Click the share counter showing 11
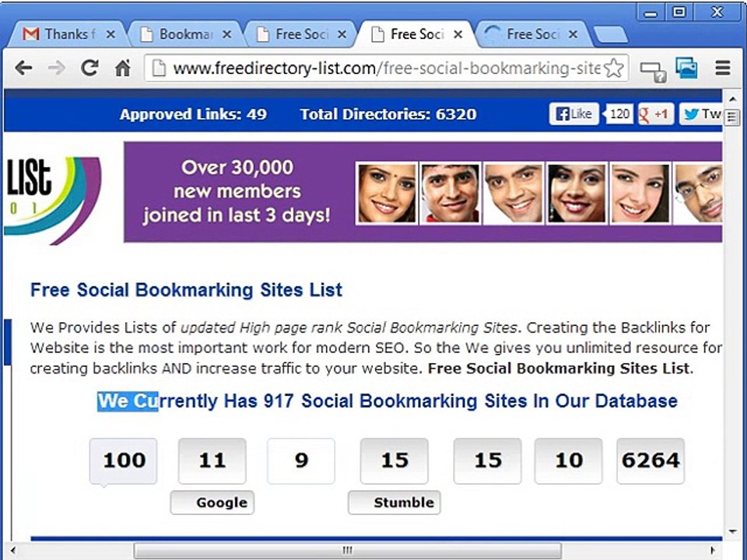 212,461
